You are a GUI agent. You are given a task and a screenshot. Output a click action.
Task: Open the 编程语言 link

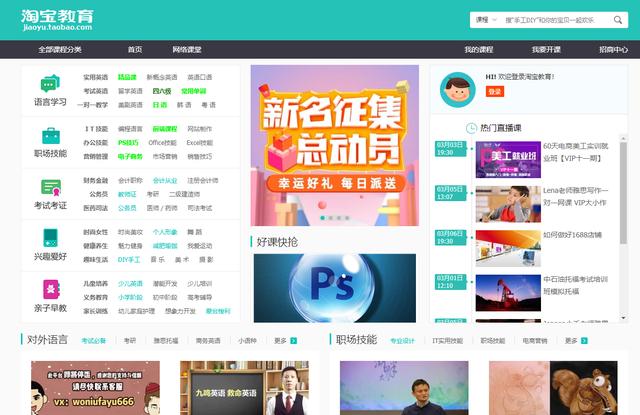(130, 129)
